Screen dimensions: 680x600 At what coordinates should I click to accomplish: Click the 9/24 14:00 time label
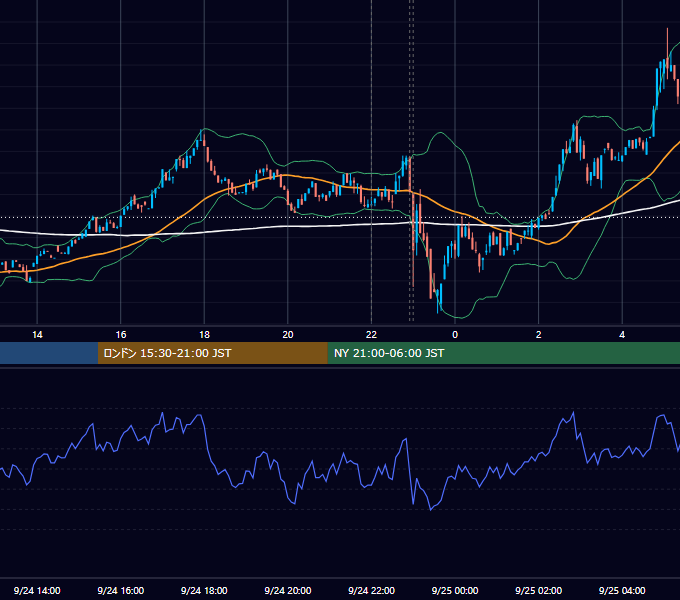click(37, 590)
